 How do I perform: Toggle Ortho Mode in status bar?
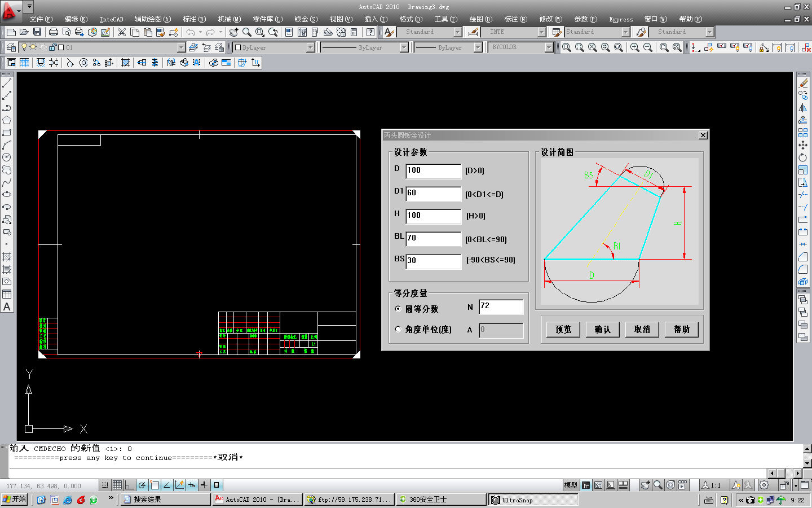[x=129, y=485]
